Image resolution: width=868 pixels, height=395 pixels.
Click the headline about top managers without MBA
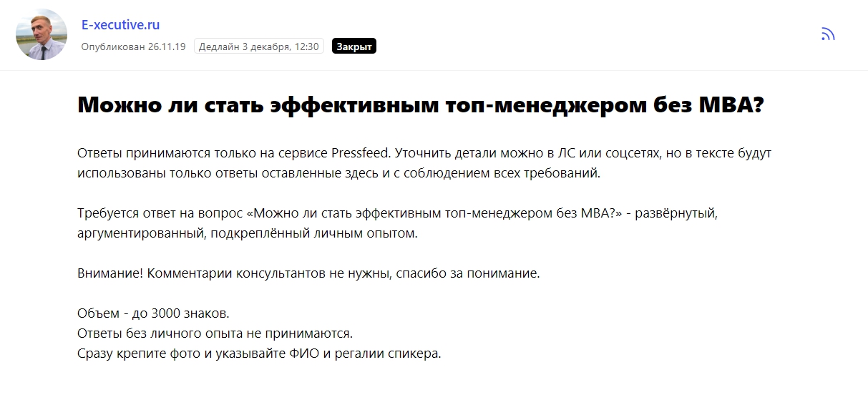[x=420, y=106]
